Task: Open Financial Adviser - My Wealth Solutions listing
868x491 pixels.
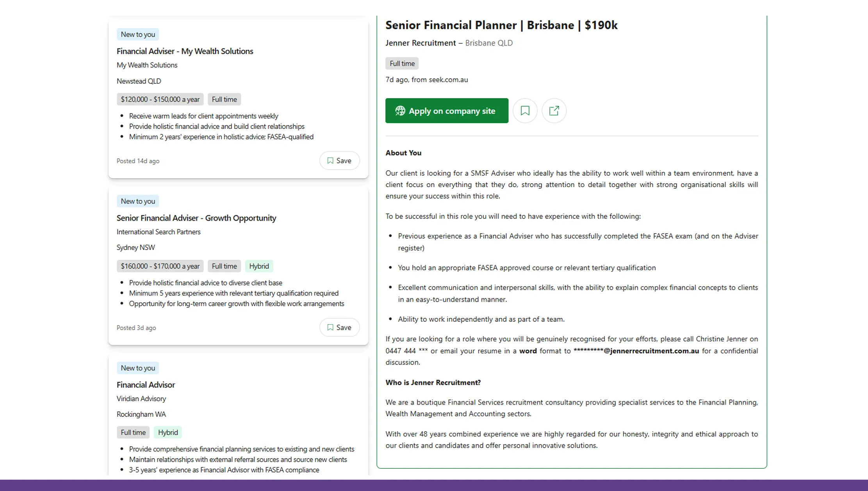Action: (185, 51)
